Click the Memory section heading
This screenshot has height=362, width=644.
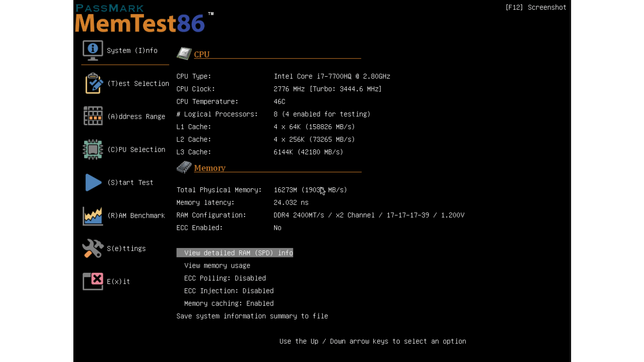(210, 168)
